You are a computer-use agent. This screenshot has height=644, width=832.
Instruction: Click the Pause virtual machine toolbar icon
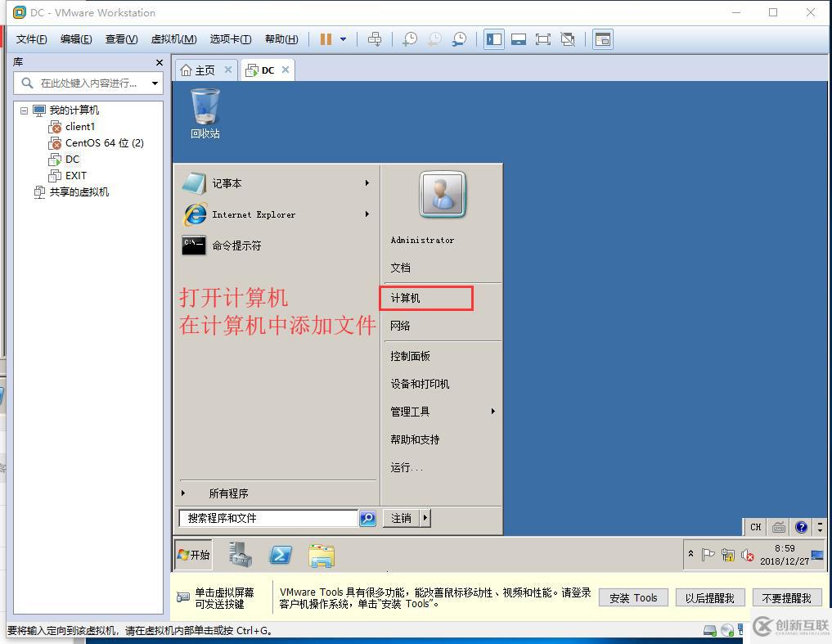point(326,39)
